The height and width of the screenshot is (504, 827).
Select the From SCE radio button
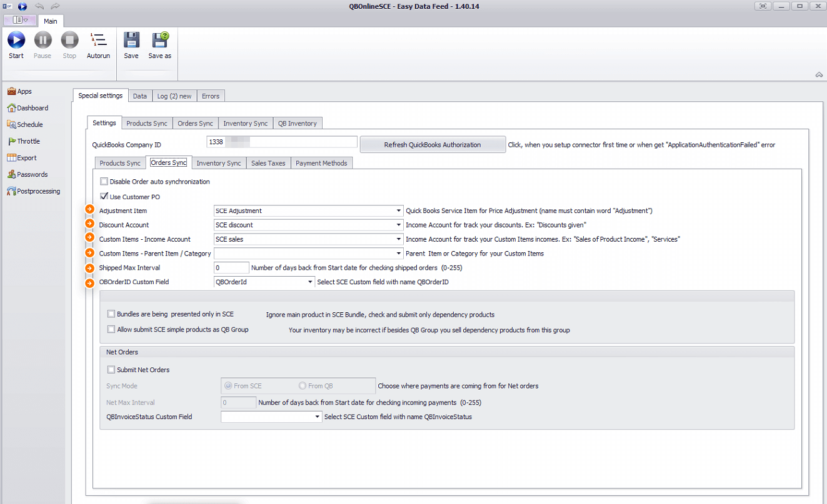228,386
